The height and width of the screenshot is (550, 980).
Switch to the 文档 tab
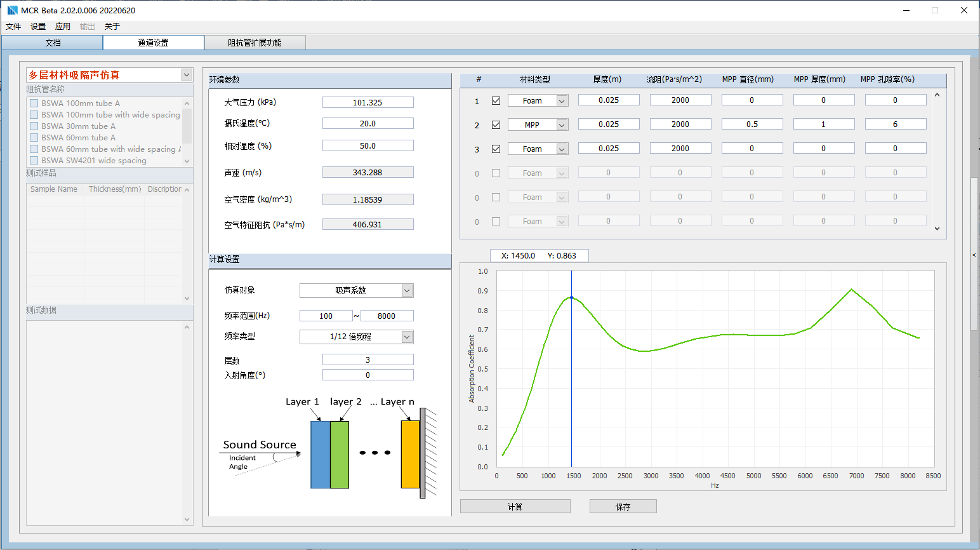pos(53,43)
